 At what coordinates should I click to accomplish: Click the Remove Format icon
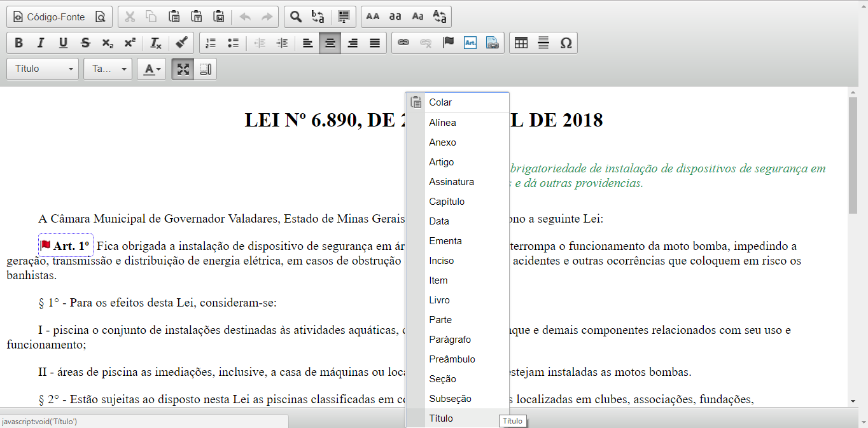coord(156,43)
